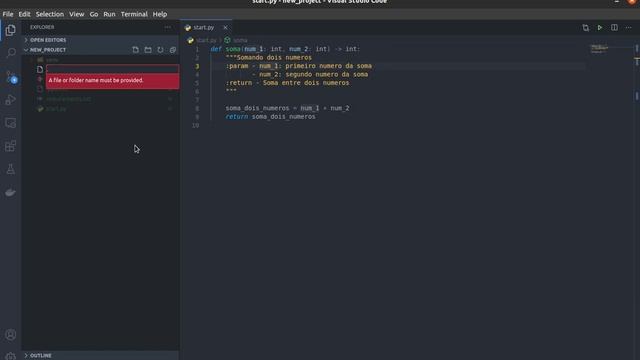
Task: Click start.py in the breadcrumb
Action: (206, 40)
